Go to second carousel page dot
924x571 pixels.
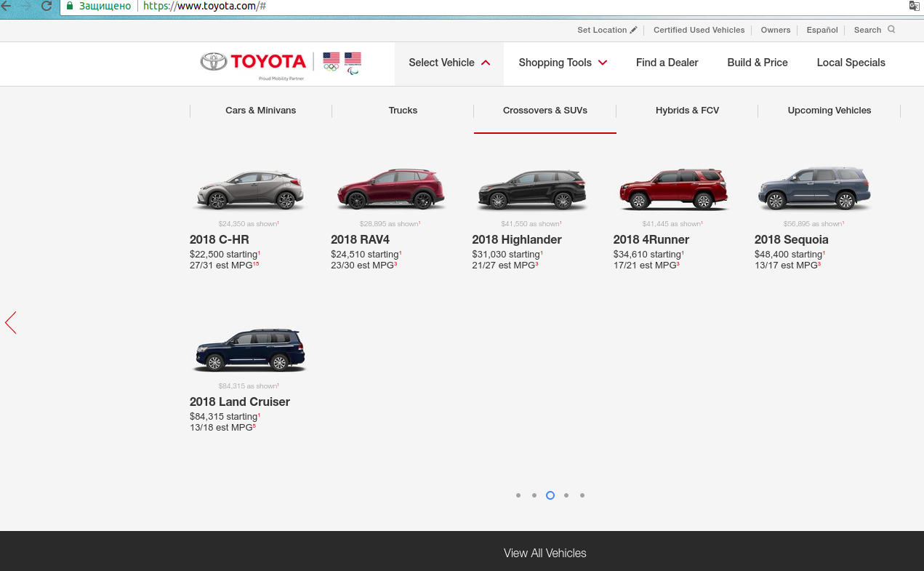(x=534, y=495)
